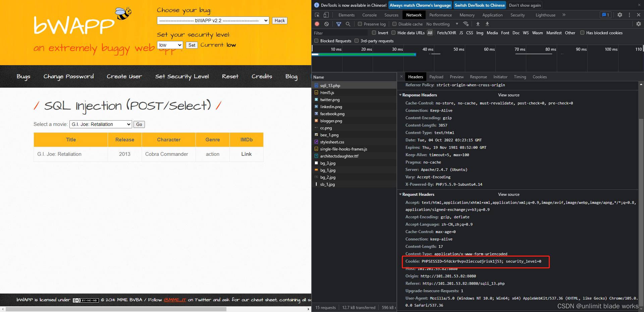The height and width of the screenshot is (312, 644).
Task: Toggle Invert filter checkbox
Action: (374, 33)
